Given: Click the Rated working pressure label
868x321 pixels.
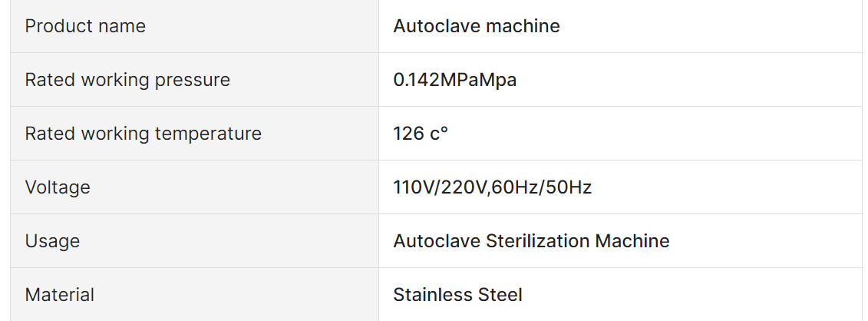Looking at the screenshot, I should coord(127,80).
